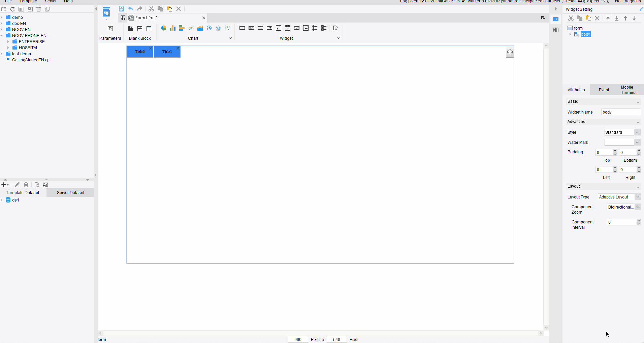Collapse the Basic attributes section
644x343 pixels.
(x=638, y=102)
